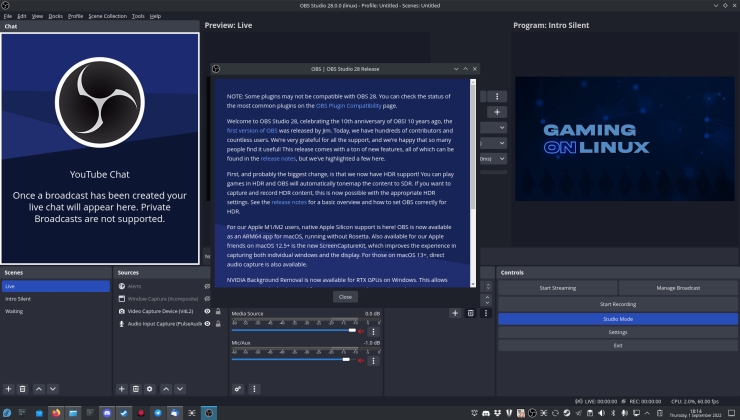Increment the upper transition spinner arrows
The width and height of the screenshot is (740, 420).
[x=488, y=286]
